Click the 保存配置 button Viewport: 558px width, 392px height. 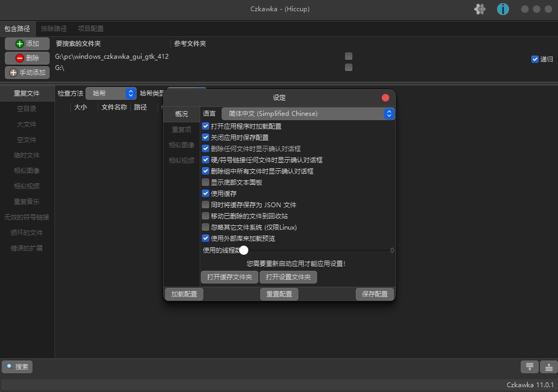[x=374, y=294]
